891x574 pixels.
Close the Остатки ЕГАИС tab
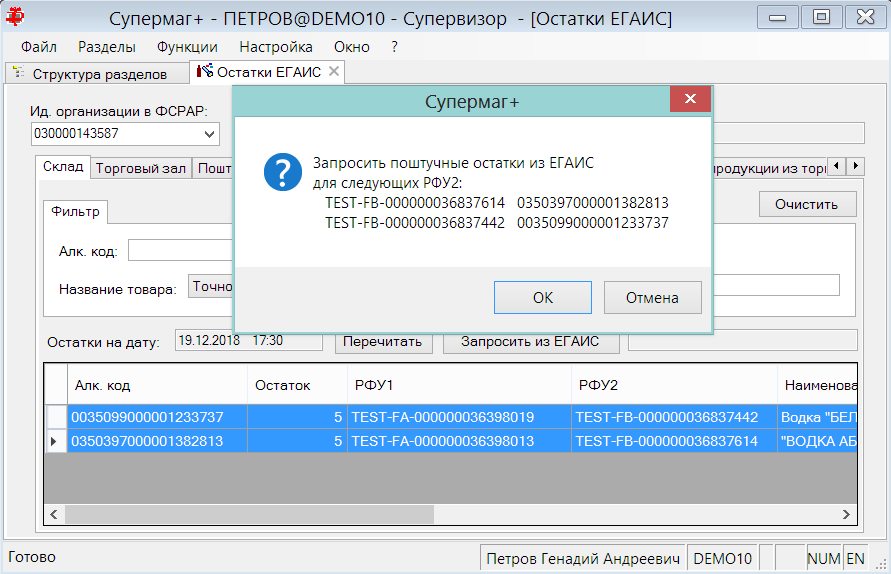pos(334,71)
